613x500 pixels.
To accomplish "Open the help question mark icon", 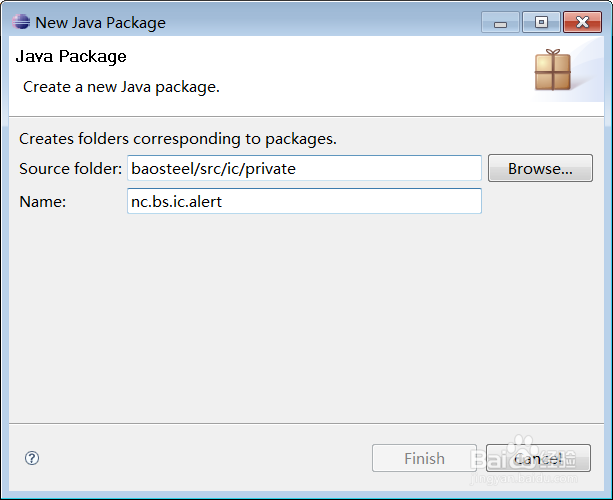I will pos(32,458).
